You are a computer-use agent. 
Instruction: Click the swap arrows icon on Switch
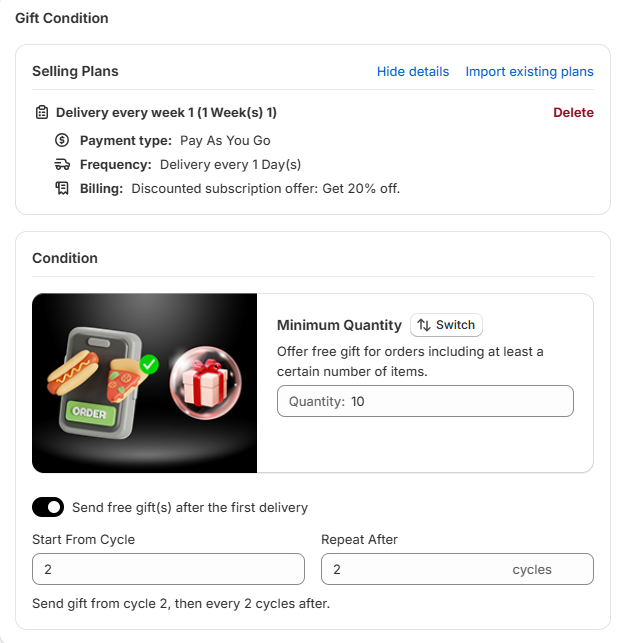point(424,325)
